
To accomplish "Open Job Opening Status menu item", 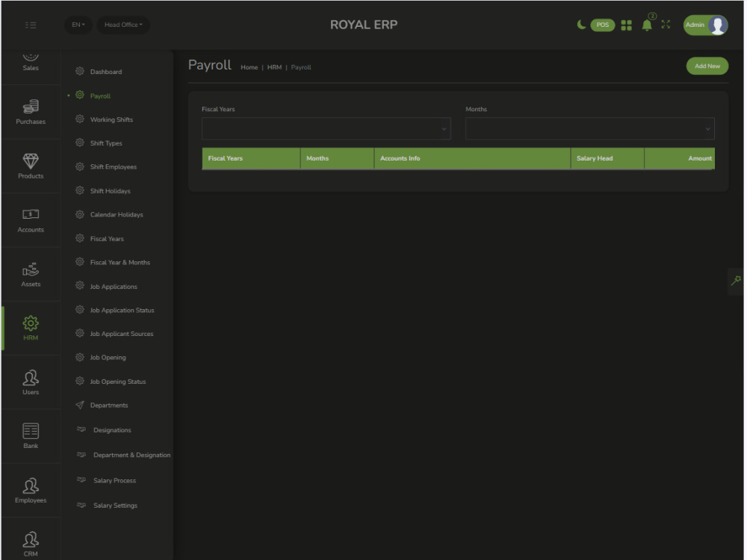I will [x=118, y=382].
